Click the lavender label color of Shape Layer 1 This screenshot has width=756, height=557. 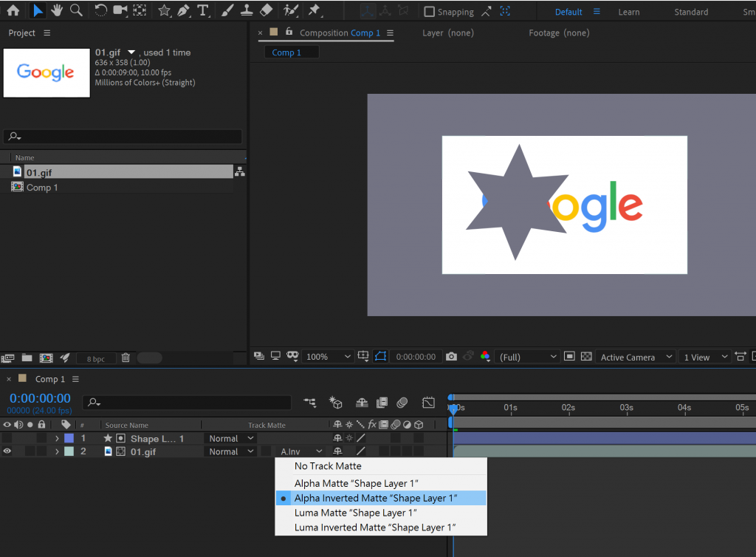pos(69,439)
